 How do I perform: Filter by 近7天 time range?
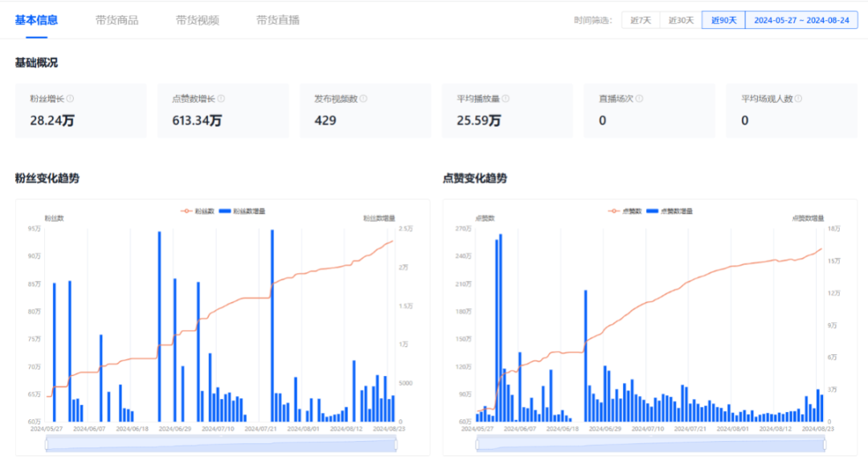pyautogui.click(x=640, y=20)
